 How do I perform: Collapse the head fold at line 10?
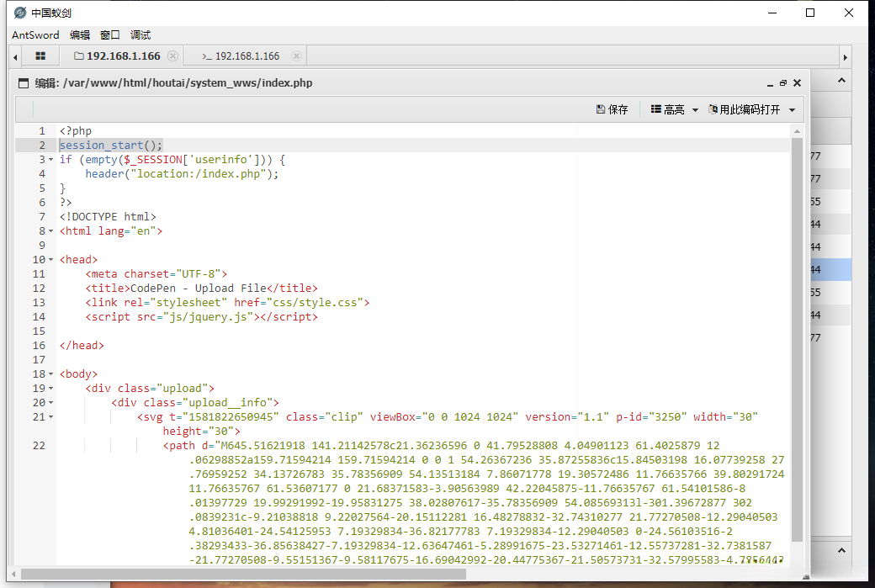tap(50, 259)
